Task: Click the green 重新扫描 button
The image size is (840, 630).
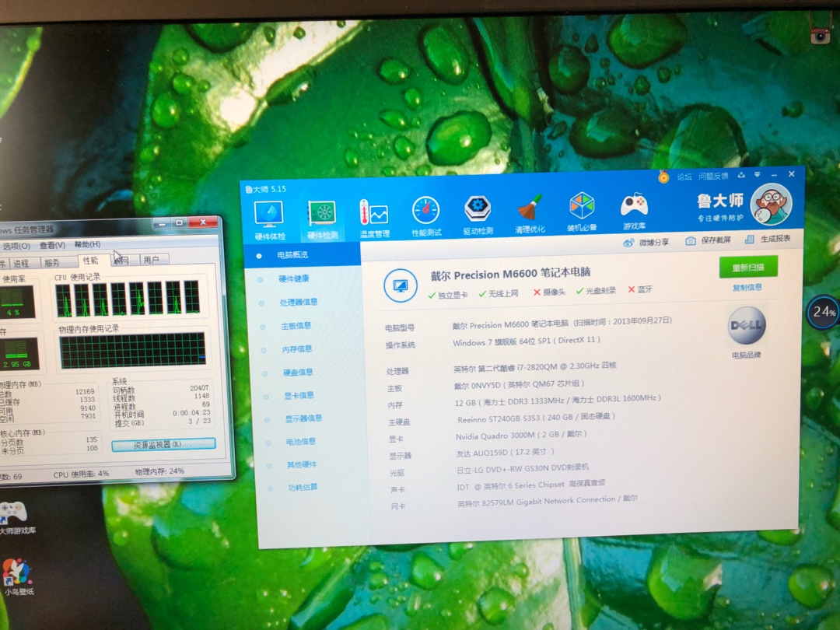Action: pos(748,268)
